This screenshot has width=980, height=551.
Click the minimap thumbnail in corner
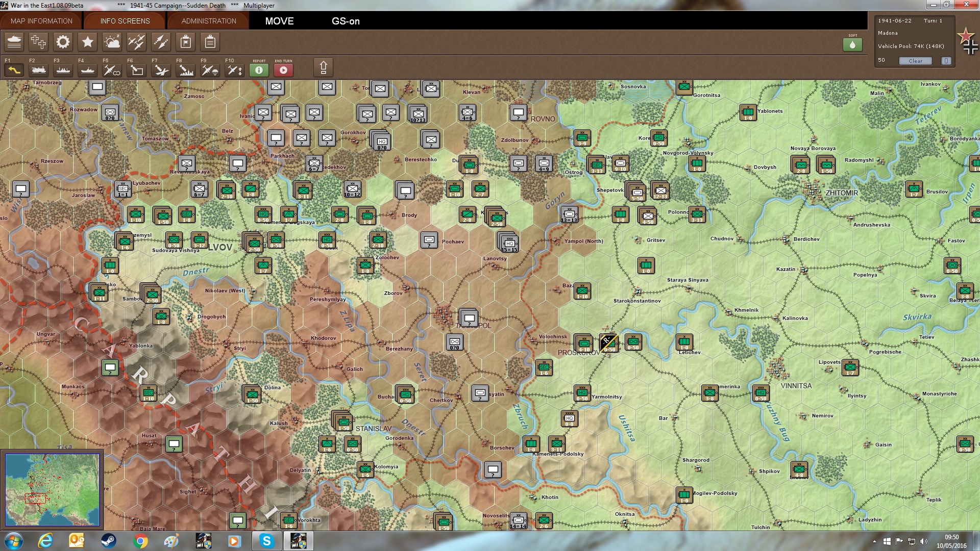[52, 490]
